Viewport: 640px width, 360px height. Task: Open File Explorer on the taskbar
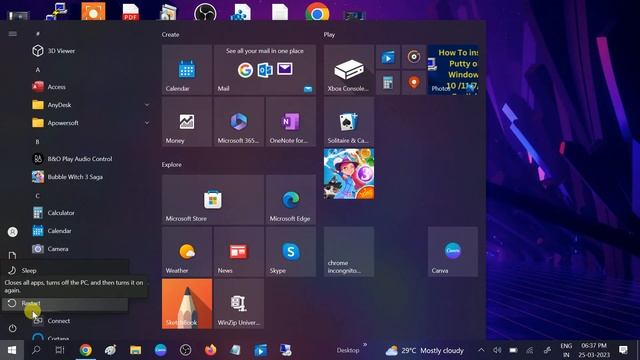(x=136, y=350)
